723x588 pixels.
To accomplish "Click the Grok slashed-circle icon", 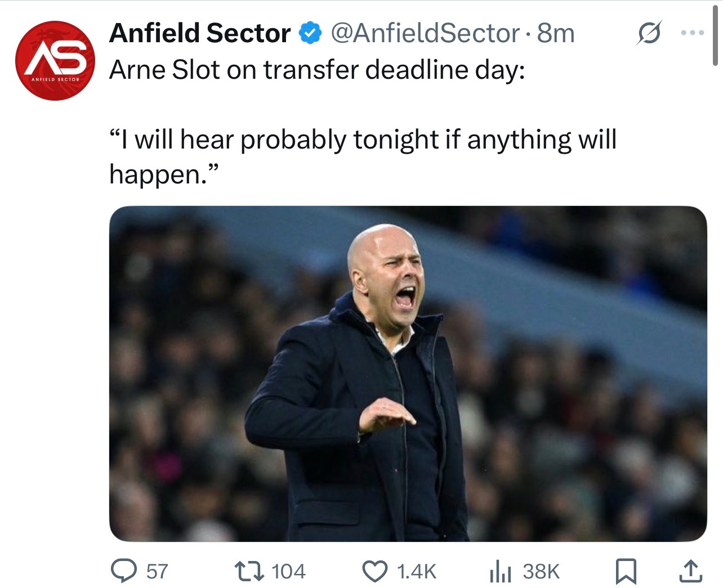I will (x=649, y=33).
